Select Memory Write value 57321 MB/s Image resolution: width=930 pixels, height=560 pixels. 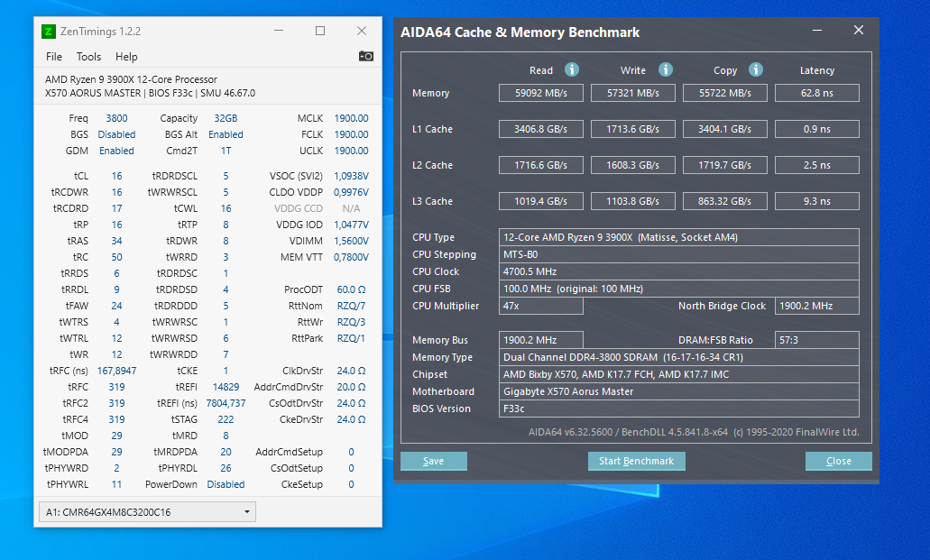[633, 93]
